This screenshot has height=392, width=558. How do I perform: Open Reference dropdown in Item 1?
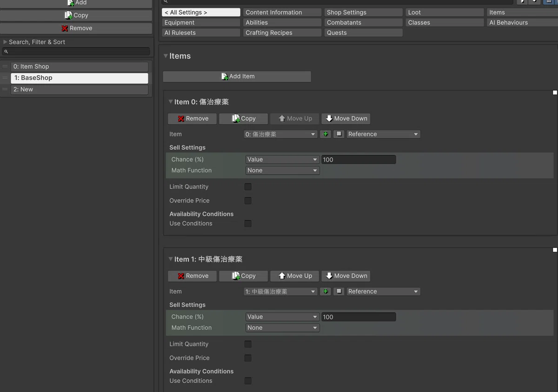pyautogui.click(x=383, y=292)
